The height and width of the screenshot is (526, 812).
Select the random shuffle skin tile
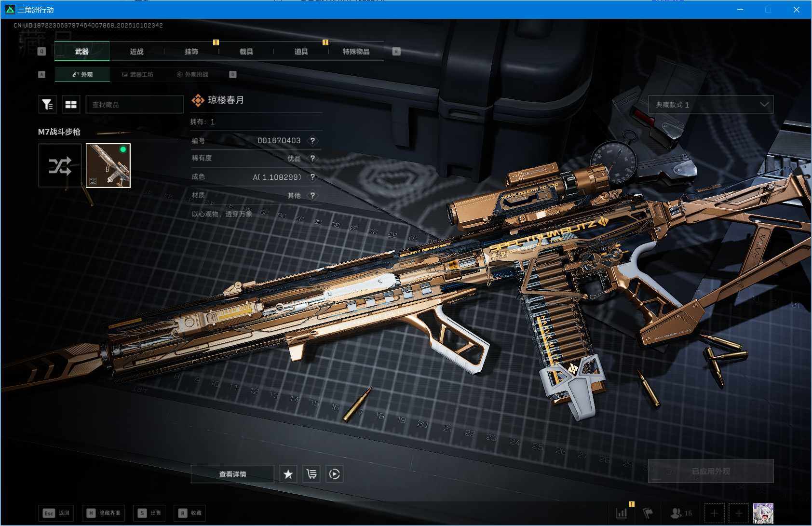(60, 165)
